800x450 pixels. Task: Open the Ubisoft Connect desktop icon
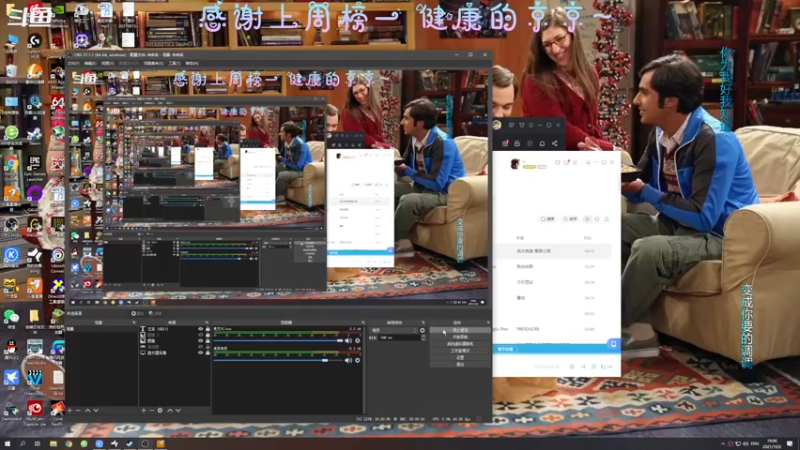[58, 257]
